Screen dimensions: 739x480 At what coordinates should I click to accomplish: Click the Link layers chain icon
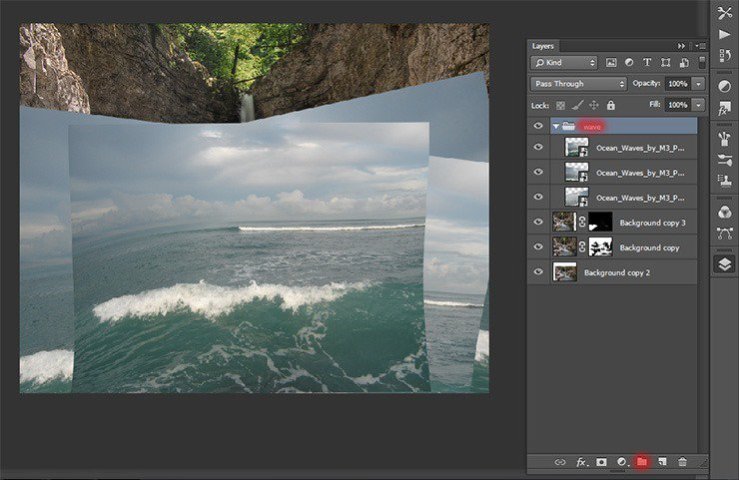point(560,461)
